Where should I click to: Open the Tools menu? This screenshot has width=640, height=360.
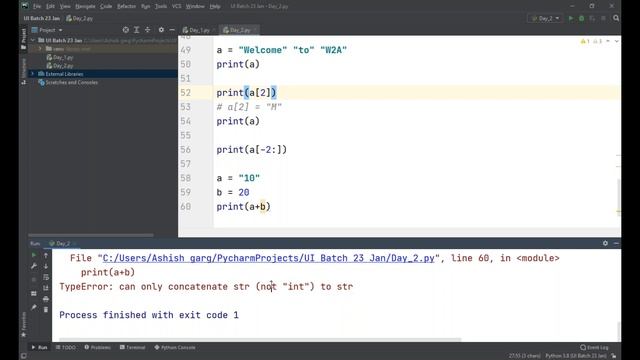pos(161,6)
